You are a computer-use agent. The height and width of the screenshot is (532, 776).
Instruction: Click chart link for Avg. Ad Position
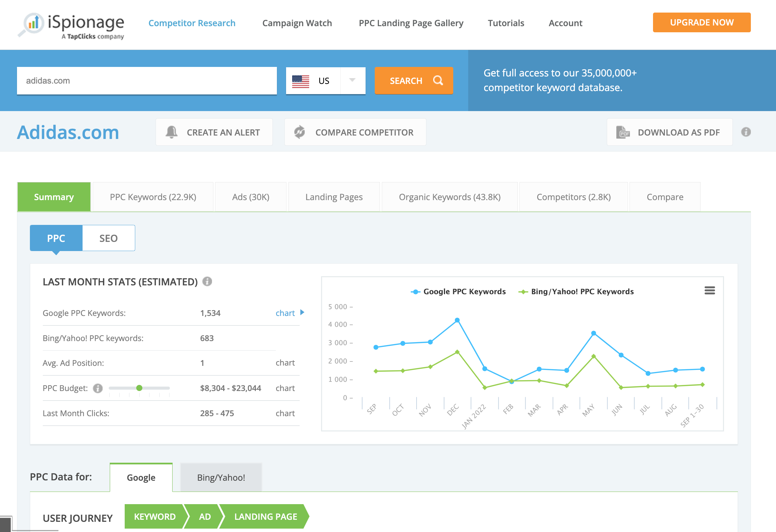pyautogui.click(x=285, y=363)
